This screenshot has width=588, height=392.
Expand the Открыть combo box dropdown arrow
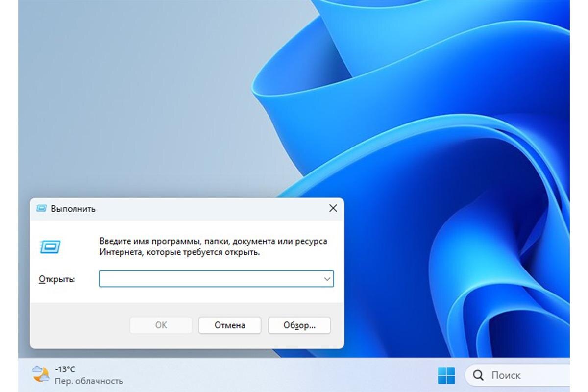pyautogui.click(x=327, y=279)
